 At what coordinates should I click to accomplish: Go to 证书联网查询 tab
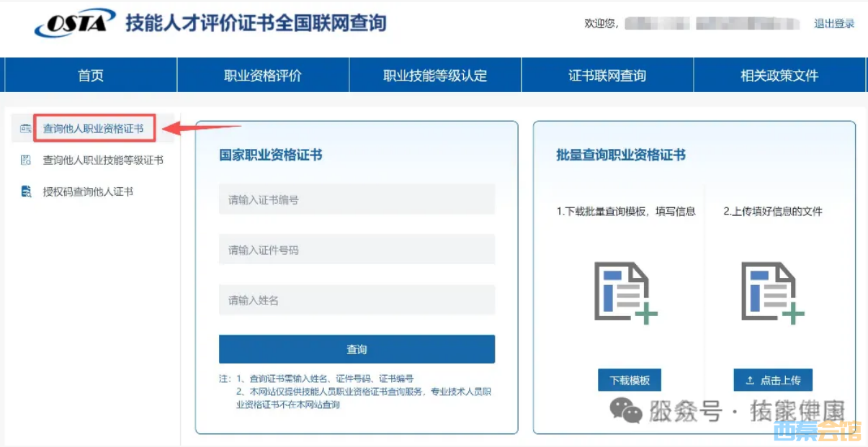click(x=607, y=76)
